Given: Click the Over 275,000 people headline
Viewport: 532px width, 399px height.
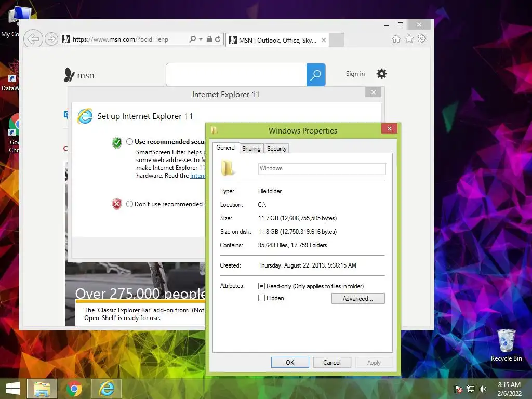Looking at the screenshot, I should point(140,294).
